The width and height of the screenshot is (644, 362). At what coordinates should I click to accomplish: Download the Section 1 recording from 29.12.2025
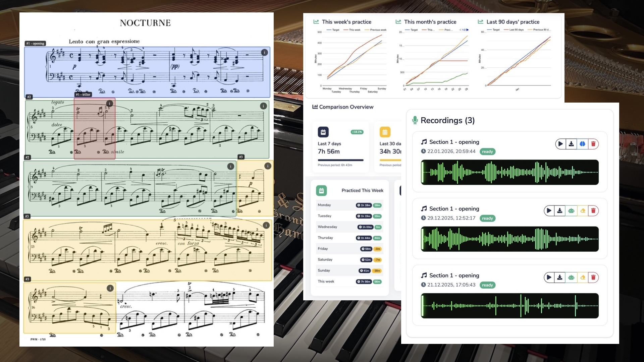point(559,210)
